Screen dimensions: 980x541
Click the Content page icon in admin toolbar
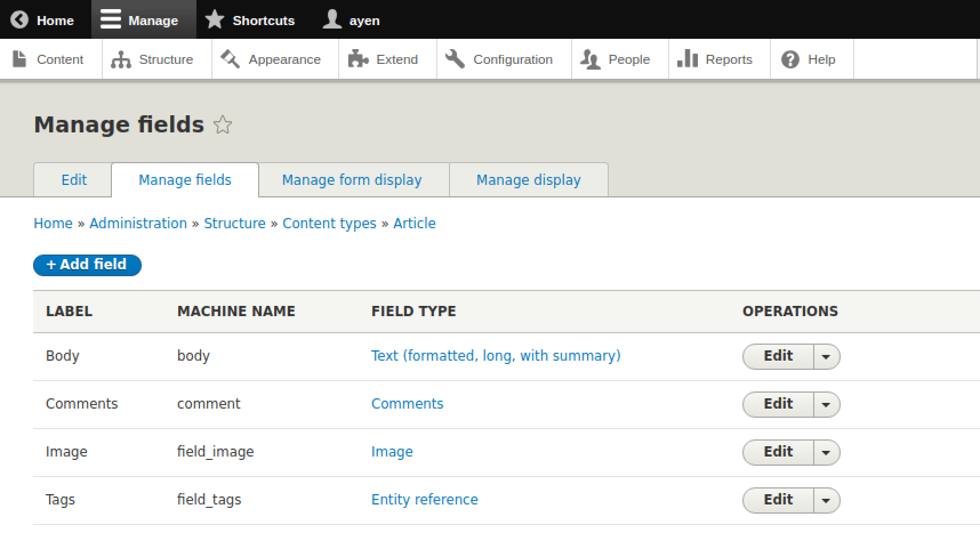click(x=19, y=59)
